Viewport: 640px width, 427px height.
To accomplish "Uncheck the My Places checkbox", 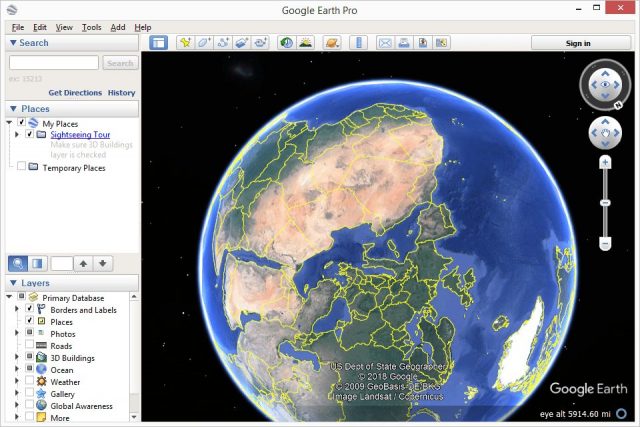I will coord(22,122).
